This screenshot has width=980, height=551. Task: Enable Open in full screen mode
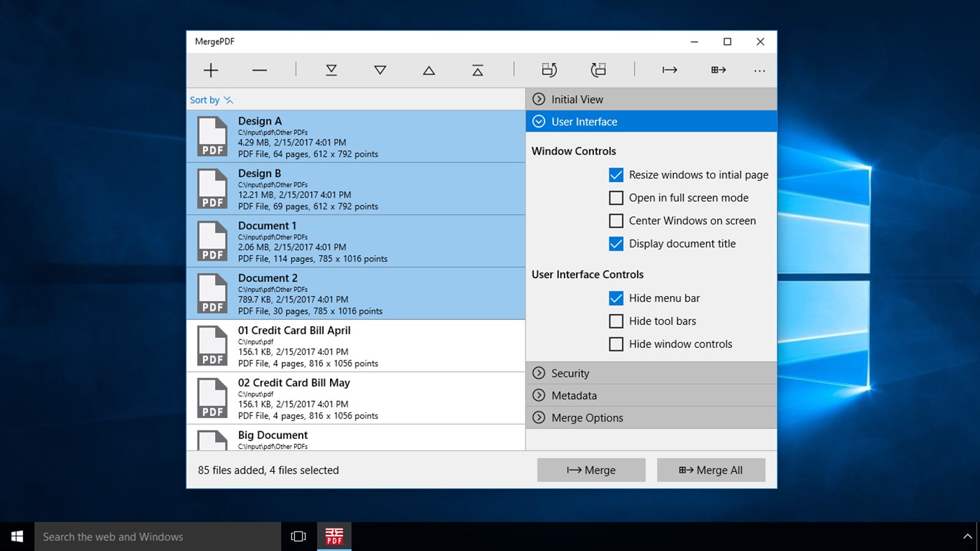coord(616,197)
